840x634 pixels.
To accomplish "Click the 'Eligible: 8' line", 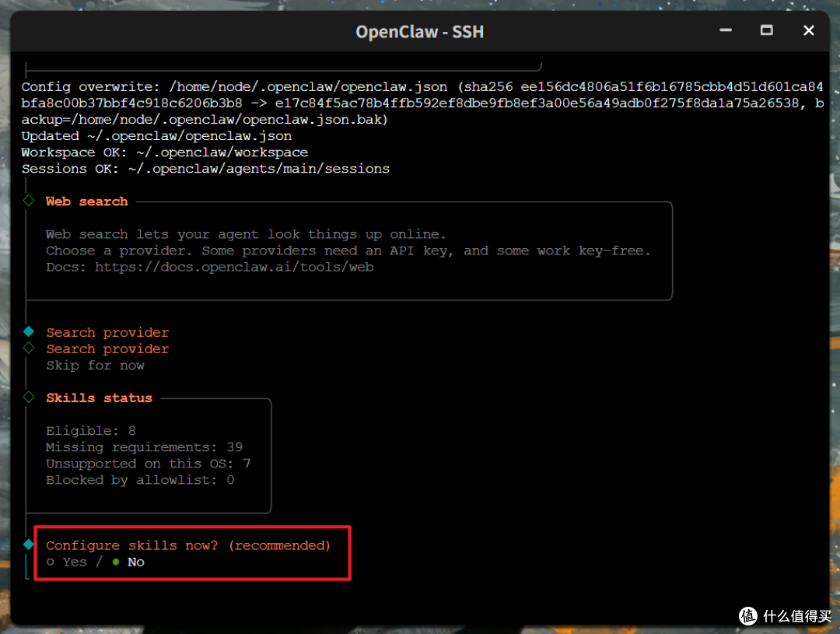I will [x=90, y=431].
